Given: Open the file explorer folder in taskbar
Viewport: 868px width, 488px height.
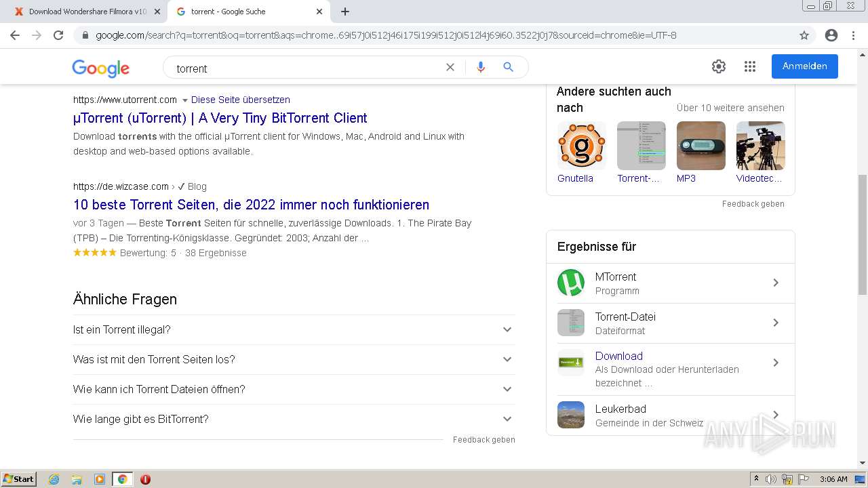Looking at the screenshot, I should point(77,479).
